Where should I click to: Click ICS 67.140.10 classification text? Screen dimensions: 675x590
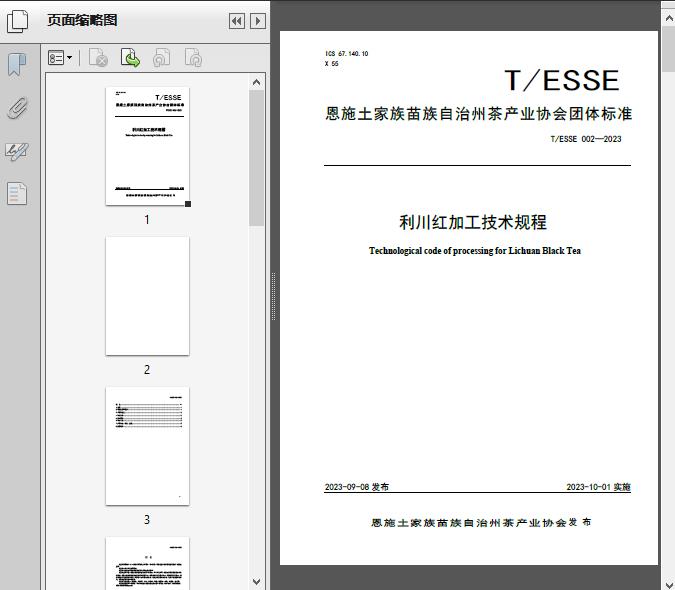347,54
